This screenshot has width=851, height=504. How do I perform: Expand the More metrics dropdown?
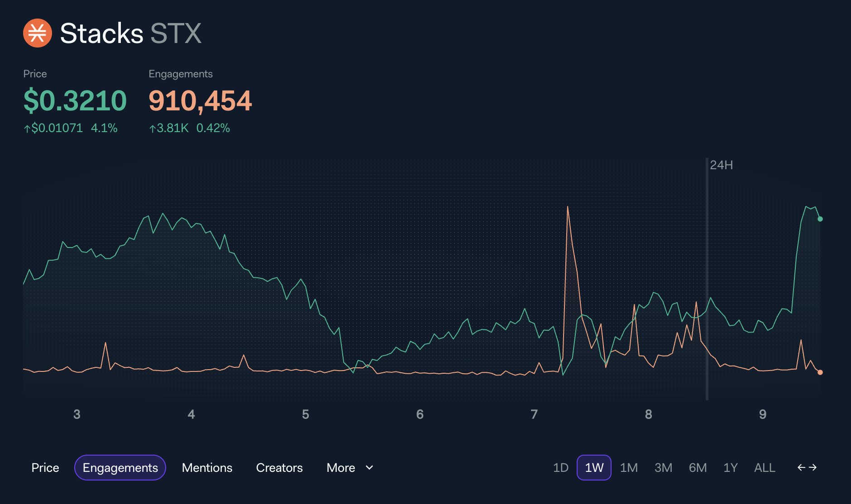[350, 467]
